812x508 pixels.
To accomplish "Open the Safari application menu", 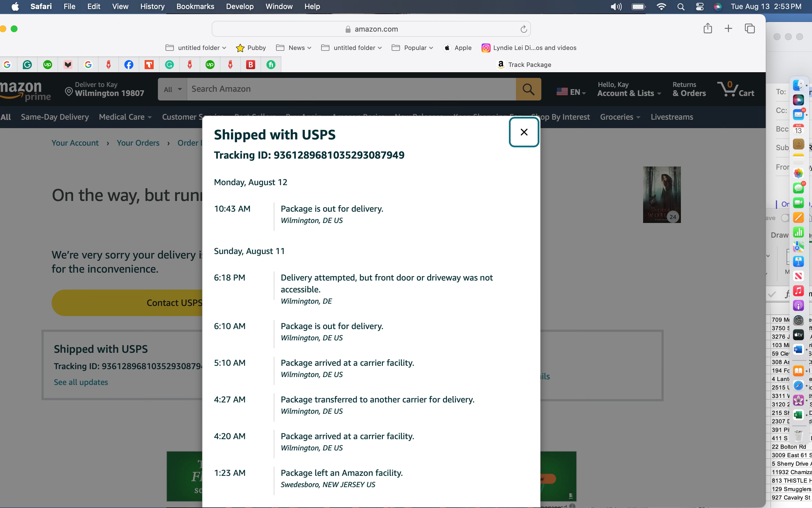I will click(x=41, y=6).
